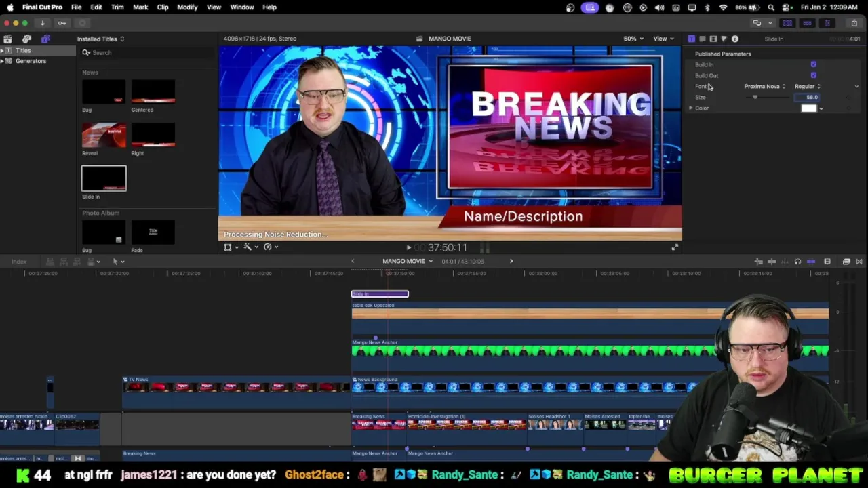Select the Slide In title clip in timeline
The height and width of the screenshot is (488, 868).
point(380,294)
